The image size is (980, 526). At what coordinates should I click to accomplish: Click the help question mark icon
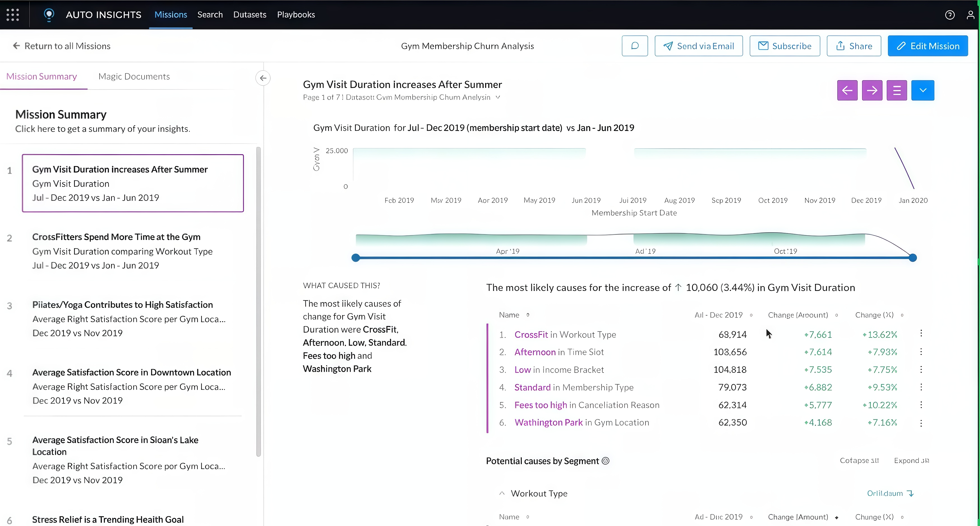(949, 15)
